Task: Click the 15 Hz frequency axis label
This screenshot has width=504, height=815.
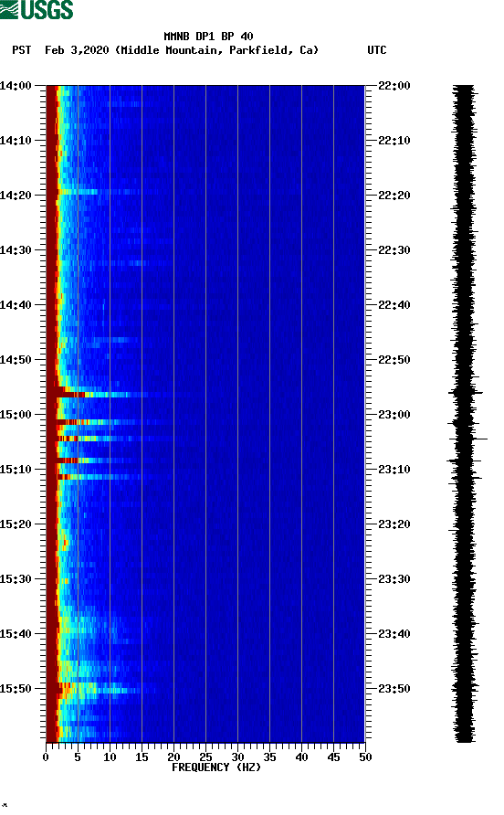Action: (142, 757)
